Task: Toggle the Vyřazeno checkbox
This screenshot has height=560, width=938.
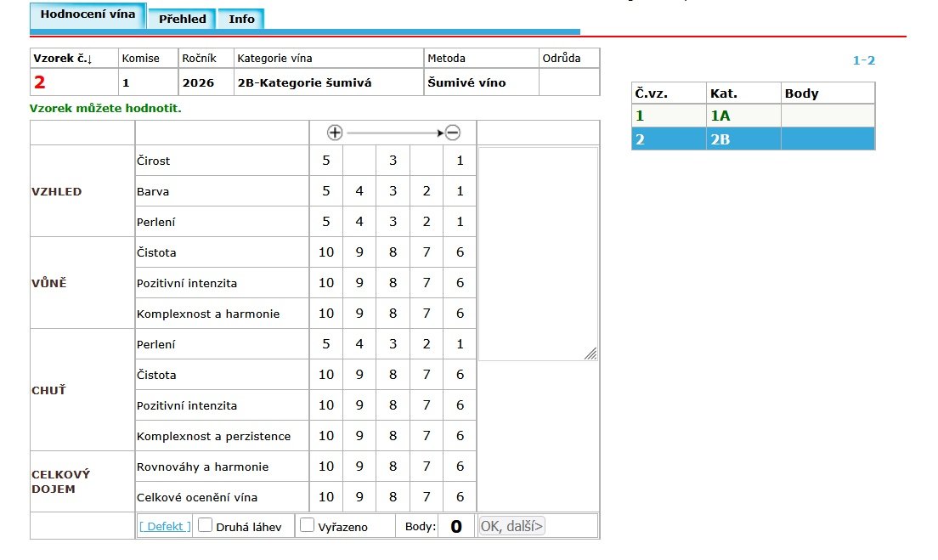Action: pyautogui.click(x=308, y=525)
